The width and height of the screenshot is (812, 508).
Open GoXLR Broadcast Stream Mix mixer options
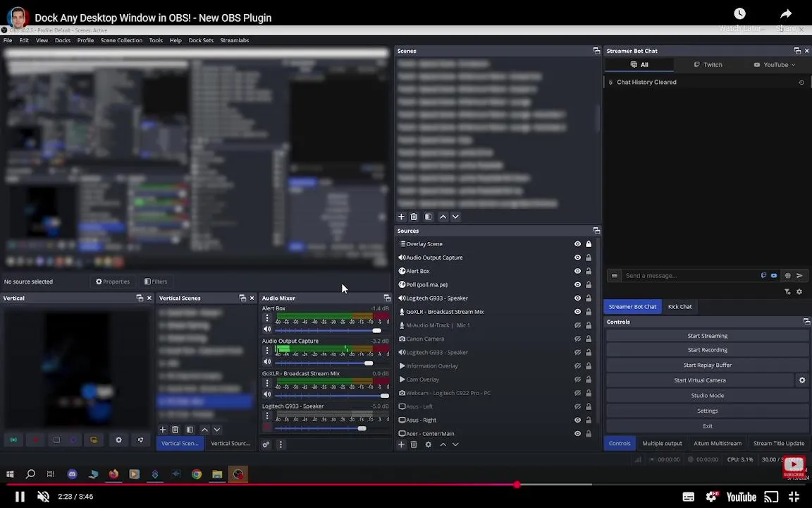(267, 383)
